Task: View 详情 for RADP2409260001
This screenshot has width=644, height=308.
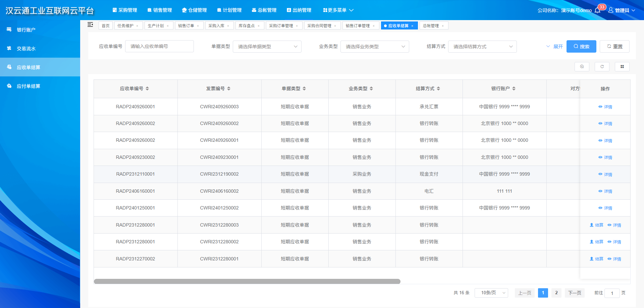Action: point(605,107)
